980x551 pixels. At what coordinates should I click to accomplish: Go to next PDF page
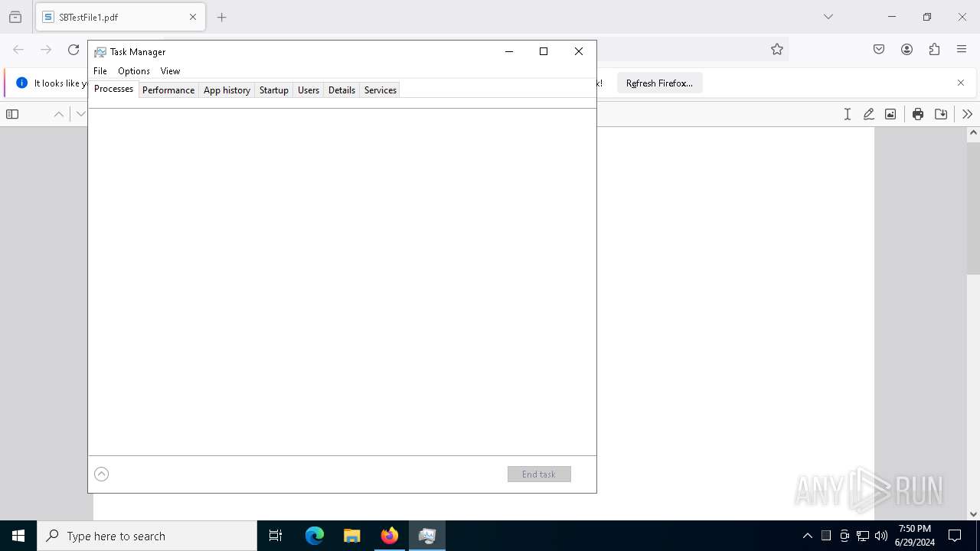click(80, 114)
